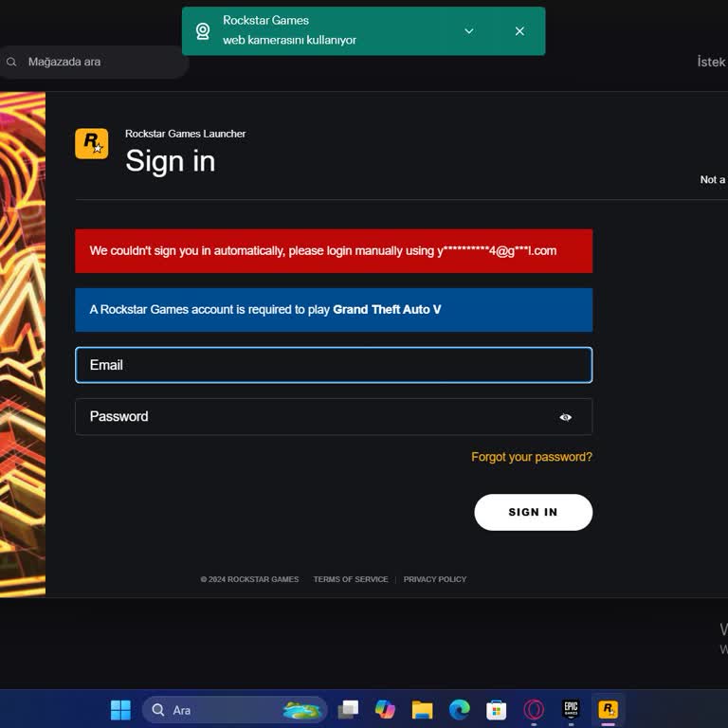Focus the Email input field

point(334,365)
